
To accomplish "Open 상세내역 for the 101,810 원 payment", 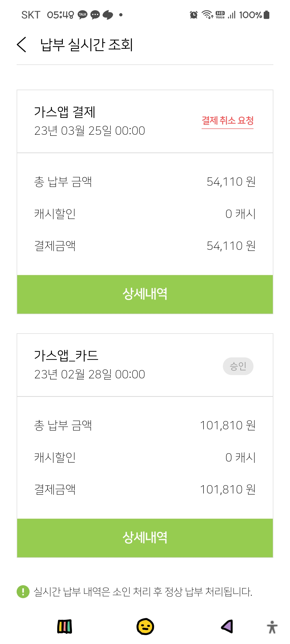I will pyautogui.click(x=145, y=538).
